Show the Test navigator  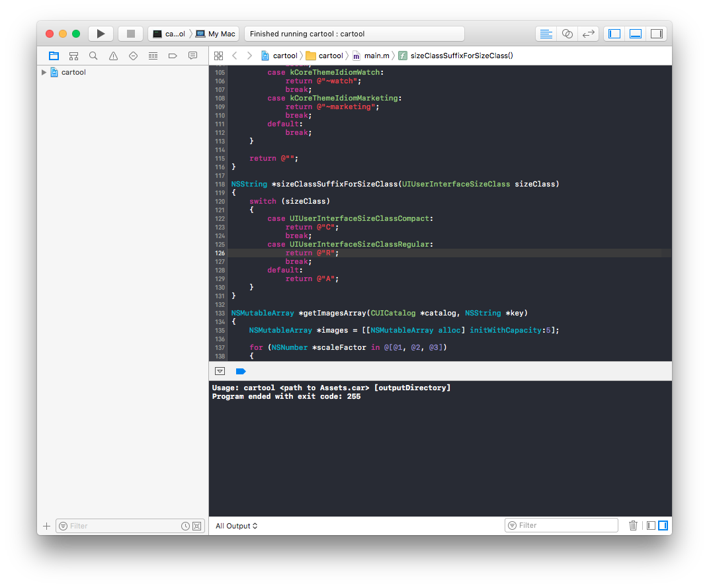pyautogui.click(x=133, y=56)
